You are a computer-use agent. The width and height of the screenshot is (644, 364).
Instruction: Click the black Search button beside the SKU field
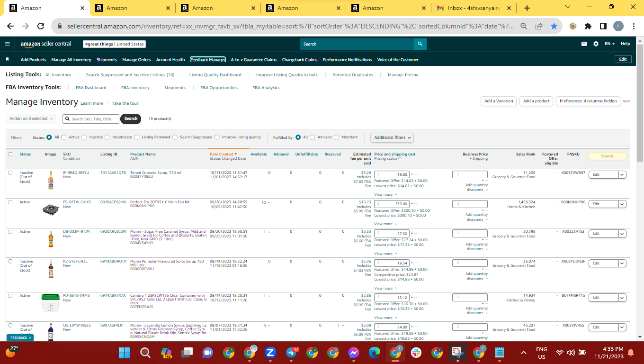pyautogui.click(x=131, y=118)
